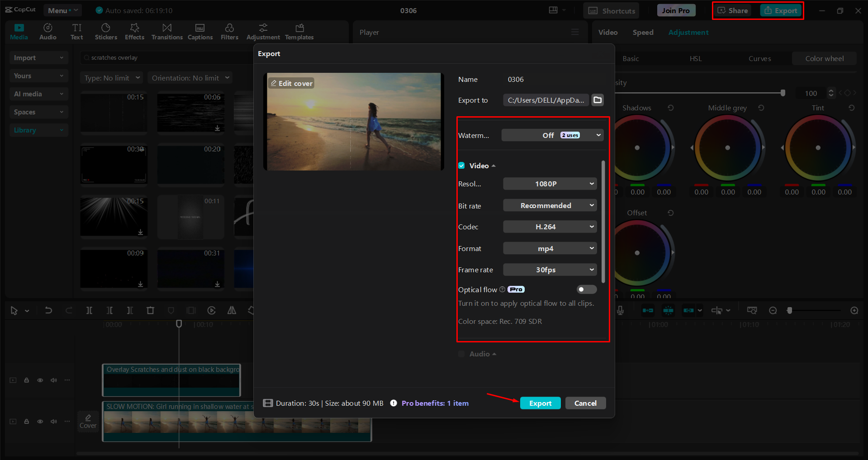Open the Resolution 1080P dropdown

(x=550, y=184)
